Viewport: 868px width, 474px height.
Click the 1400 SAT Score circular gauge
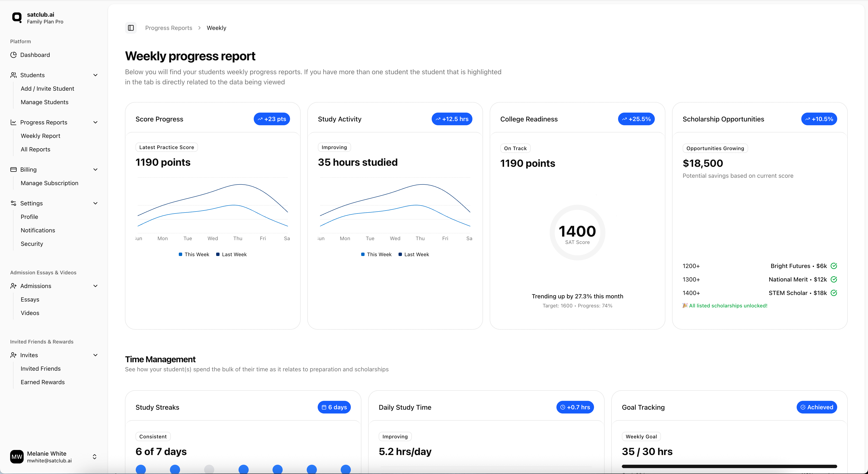tap(577, 233)
